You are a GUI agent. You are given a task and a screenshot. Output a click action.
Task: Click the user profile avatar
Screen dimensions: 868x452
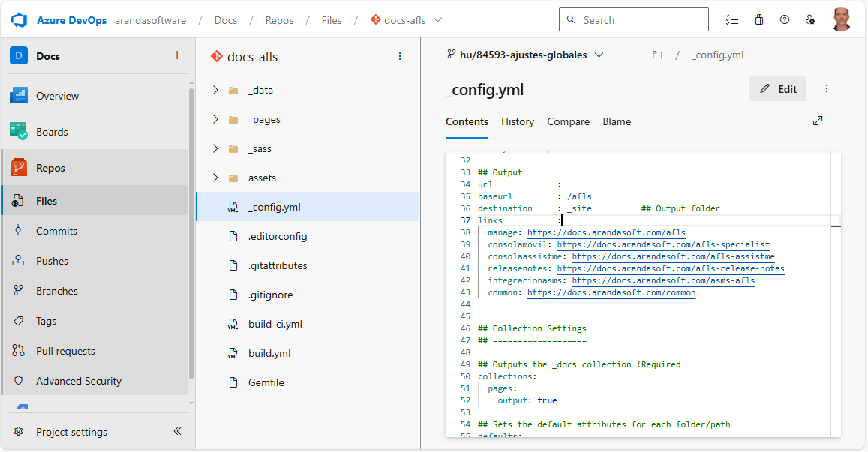point(841,20)
